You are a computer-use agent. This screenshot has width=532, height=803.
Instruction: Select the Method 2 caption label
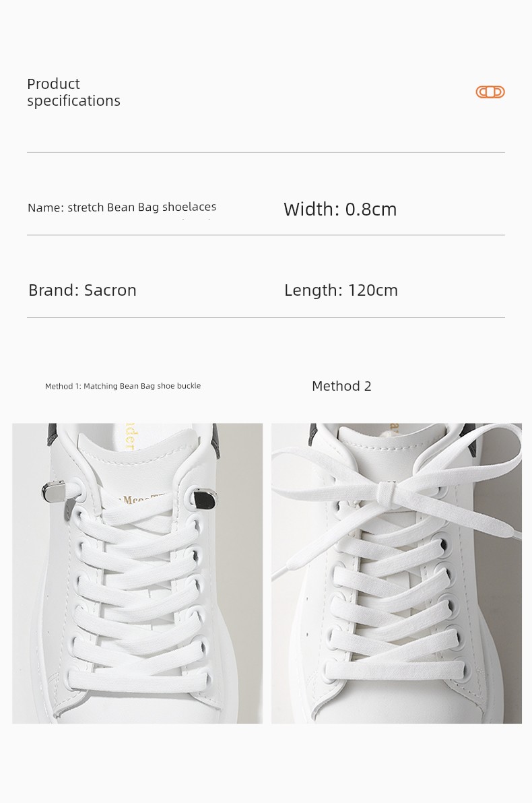point(341,385)
